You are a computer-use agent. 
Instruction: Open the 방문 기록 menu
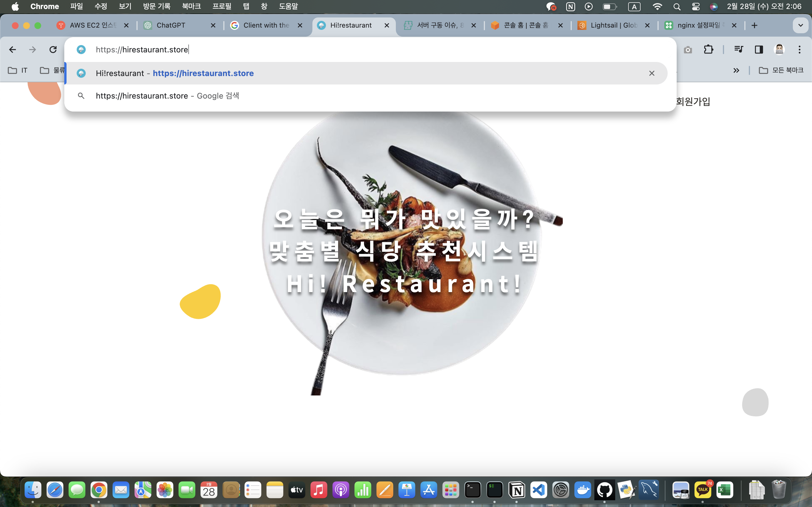pyautogui.click(x=156, y=6)
